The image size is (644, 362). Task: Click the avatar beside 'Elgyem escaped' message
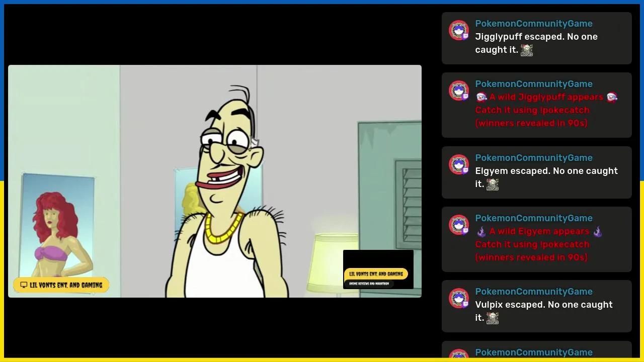(x=459, y=164)
